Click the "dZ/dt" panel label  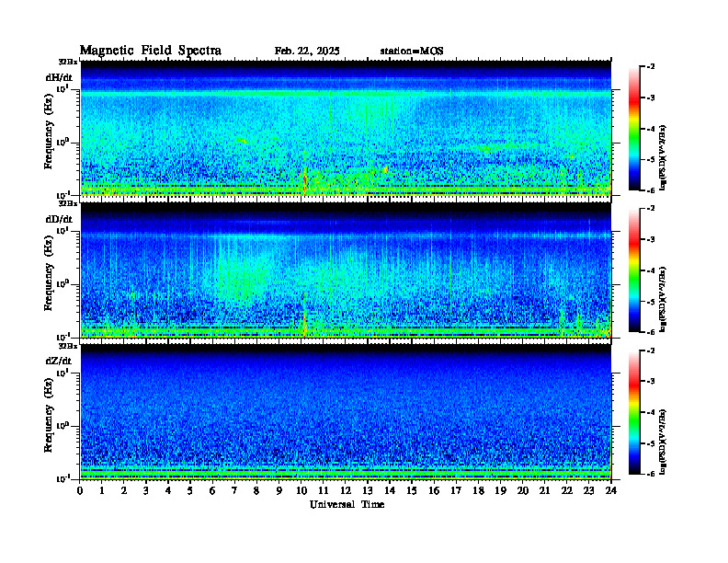pos(59,361)
